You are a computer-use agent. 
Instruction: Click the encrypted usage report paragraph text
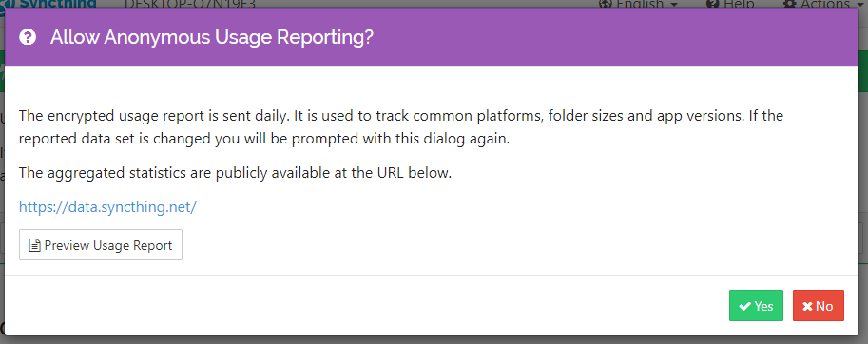tap(401, 127)
